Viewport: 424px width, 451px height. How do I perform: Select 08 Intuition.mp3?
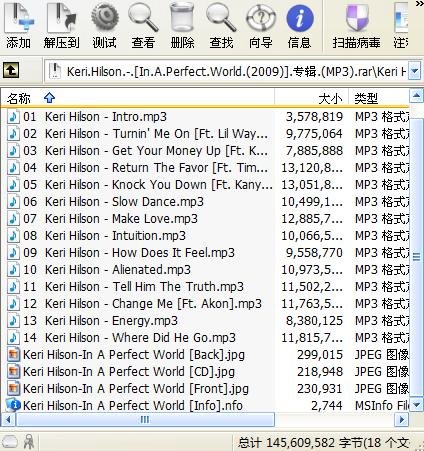(96, 236)
